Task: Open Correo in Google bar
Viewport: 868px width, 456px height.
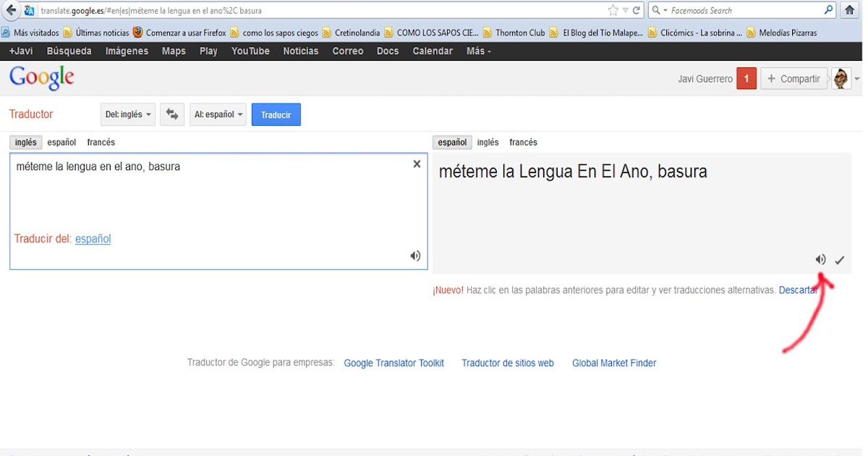Action: click(x=348, y=51)
